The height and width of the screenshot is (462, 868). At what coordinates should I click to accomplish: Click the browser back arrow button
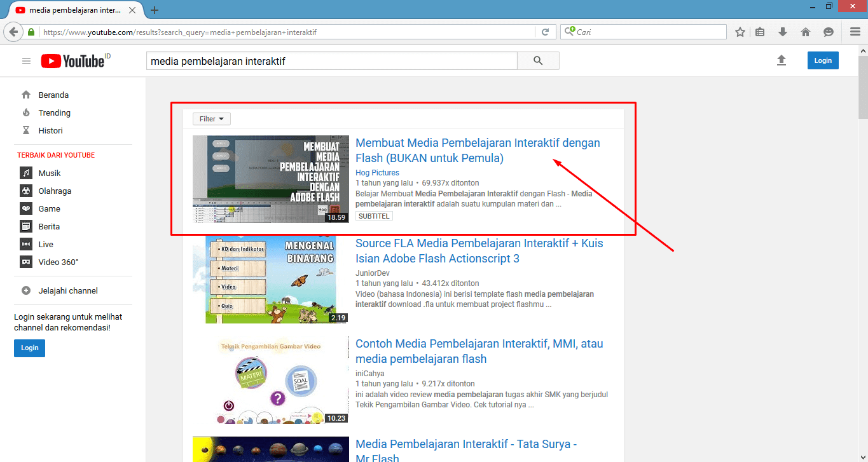point(13,32)
